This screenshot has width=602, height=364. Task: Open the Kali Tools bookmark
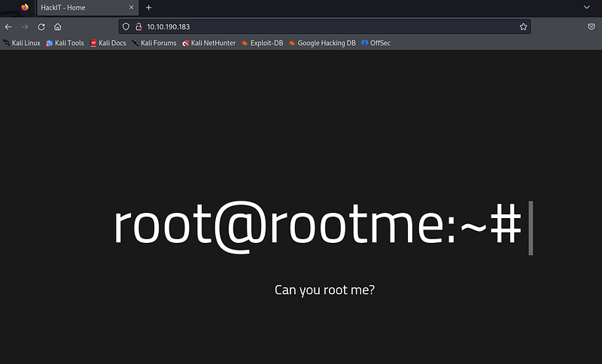65,43
